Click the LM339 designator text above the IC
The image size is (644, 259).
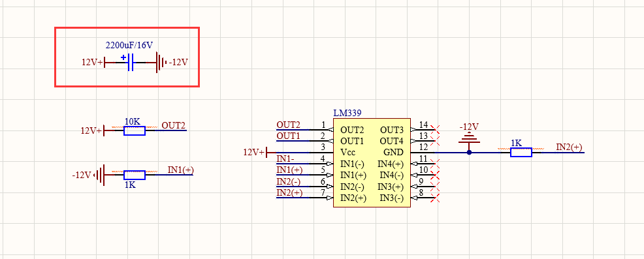(x=347, y=113)
